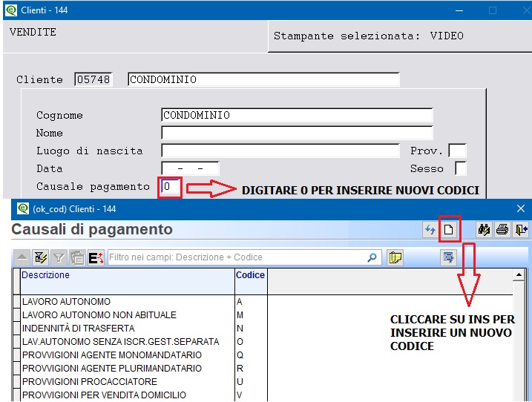The image size is (532, 402).
Task: Click the Luogo di nascita field
Action: coord(280,151)
